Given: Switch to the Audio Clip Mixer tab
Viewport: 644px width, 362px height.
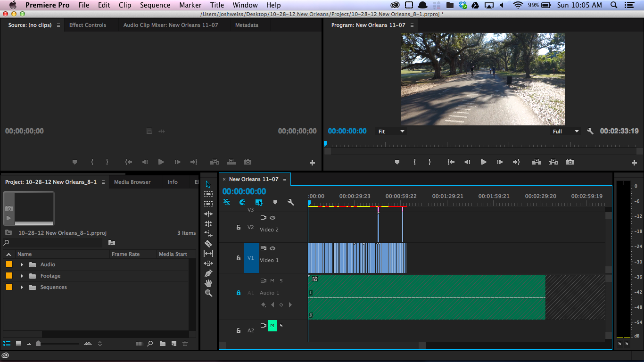Looking at the screenshot, I should point(171,25).
